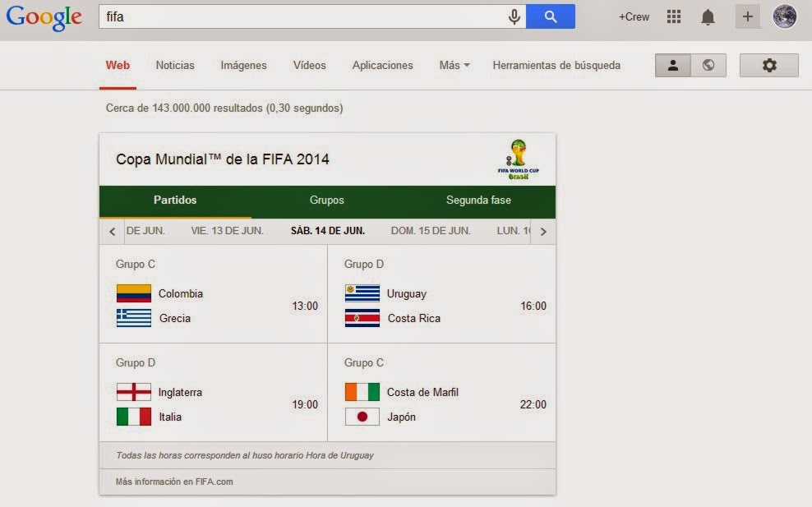Click the 13:00 match time
Screen dimensions: 812x507
coord(305,306)
